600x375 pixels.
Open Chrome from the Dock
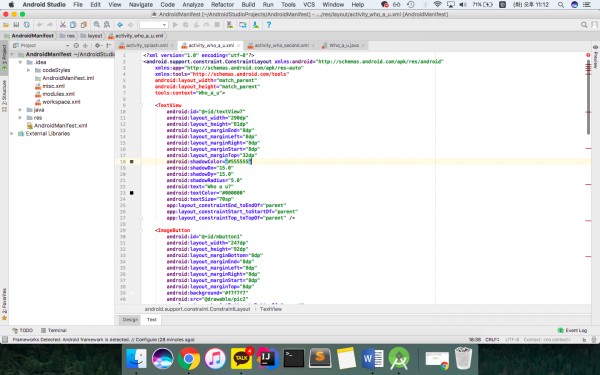coord(188,359)
